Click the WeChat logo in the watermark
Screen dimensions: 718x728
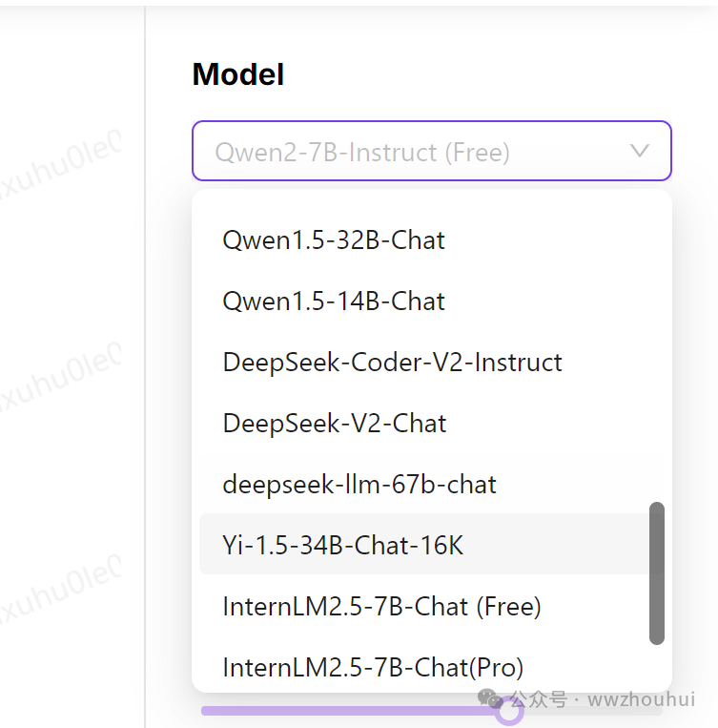tap(491, 699)
